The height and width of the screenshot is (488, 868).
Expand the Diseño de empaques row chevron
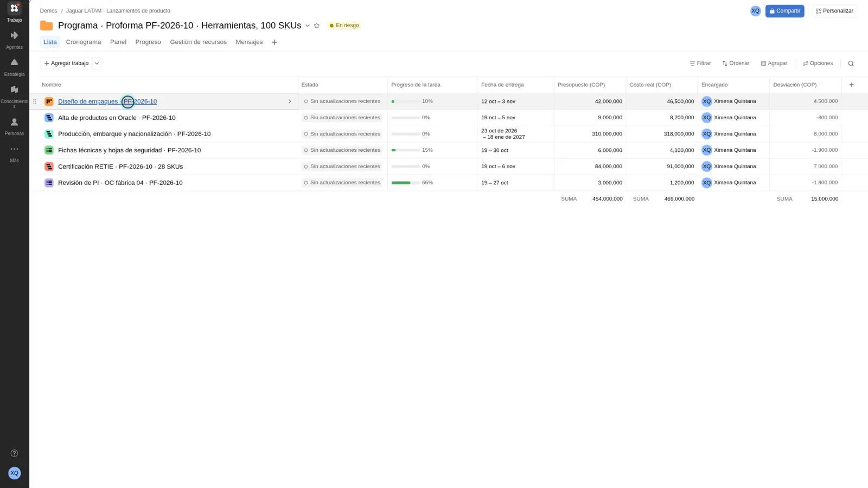(x=290, y=101)
